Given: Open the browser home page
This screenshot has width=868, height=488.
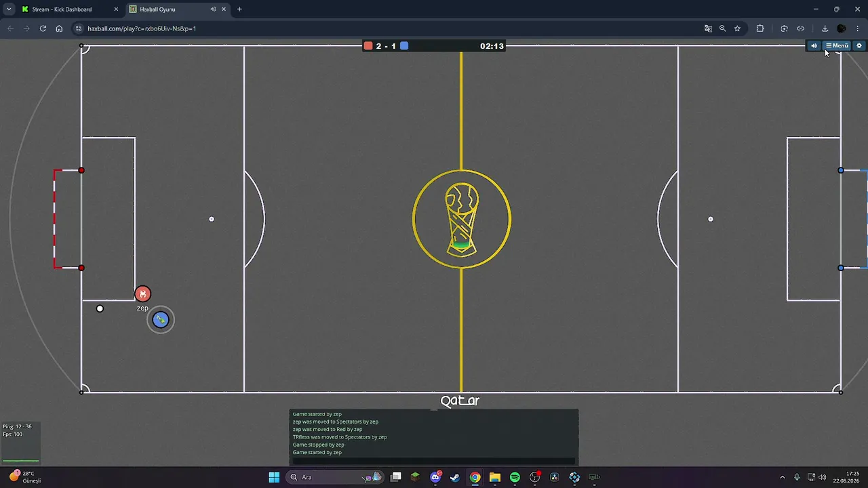Looking at the screenshot, I should (x=59, y=28).
